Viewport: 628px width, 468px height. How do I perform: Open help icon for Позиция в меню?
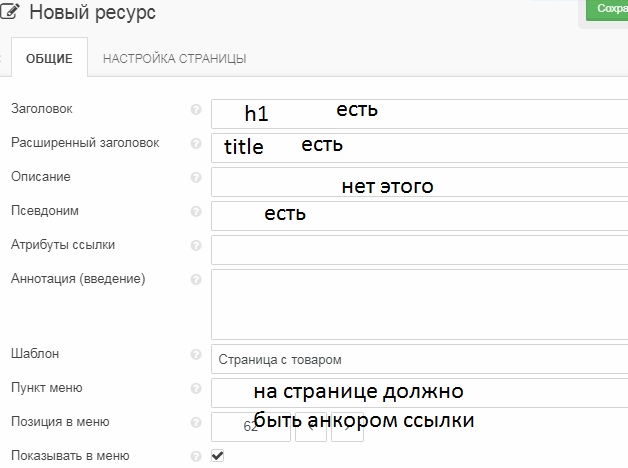click(x=196, y=422)
